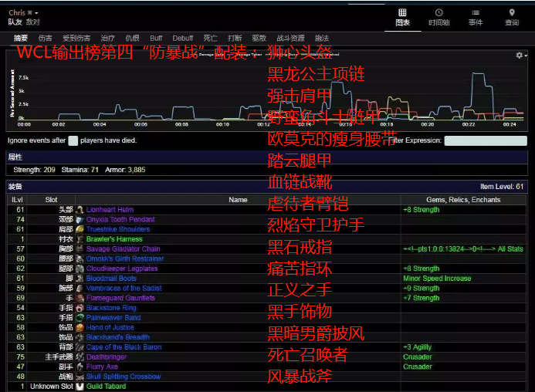
Task: Open the Onyxia Tooth Pendant link
Action: pos(120,220)
